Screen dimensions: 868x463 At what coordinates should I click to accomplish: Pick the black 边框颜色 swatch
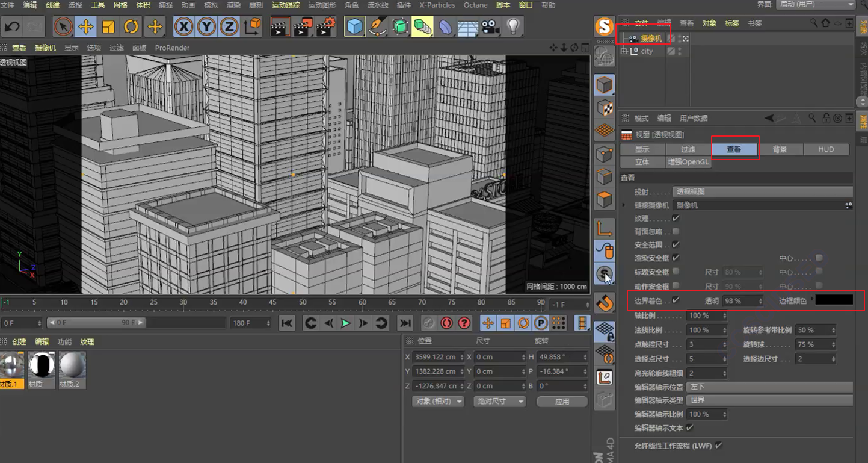(x=834, y=300)
